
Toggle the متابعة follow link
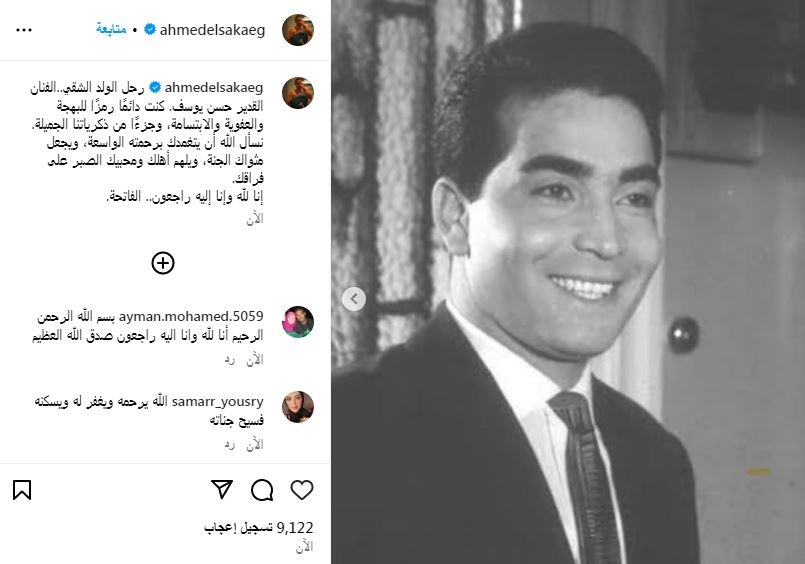pyautogui.click(x=111, y=29)
